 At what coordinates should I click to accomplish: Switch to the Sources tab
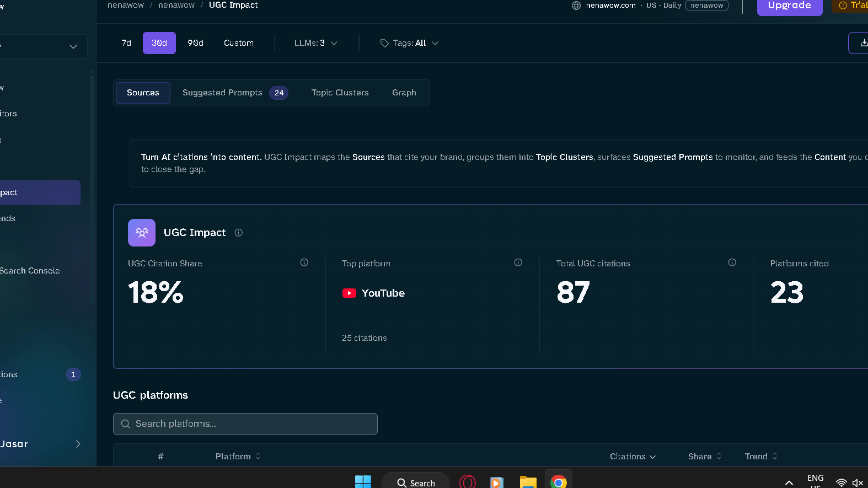143,93
